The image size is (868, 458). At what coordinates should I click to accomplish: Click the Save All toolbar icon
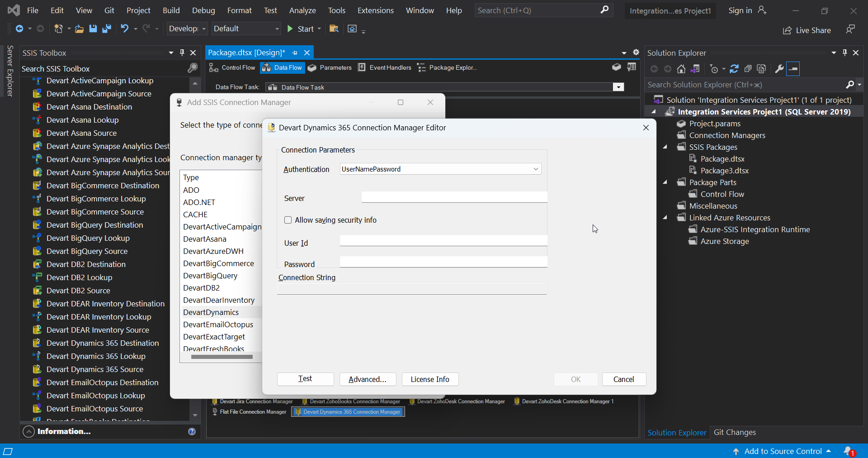(107, 29)
